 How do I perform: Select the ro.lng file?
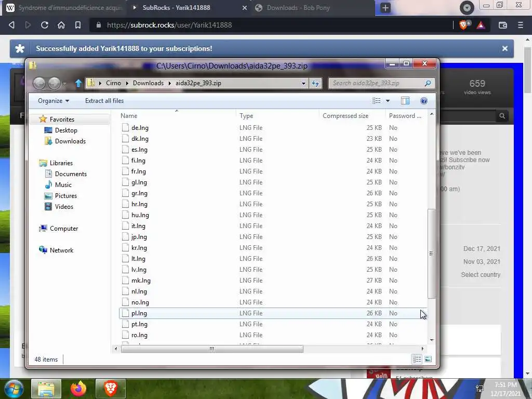(139, 335)
